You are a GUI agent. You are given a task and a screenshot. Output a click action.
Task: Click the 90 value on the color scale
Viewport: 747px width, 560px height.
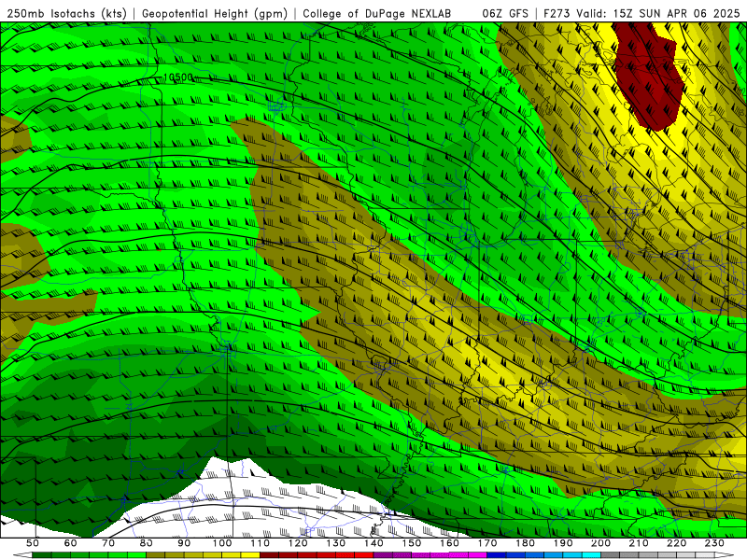pos(184,543)
